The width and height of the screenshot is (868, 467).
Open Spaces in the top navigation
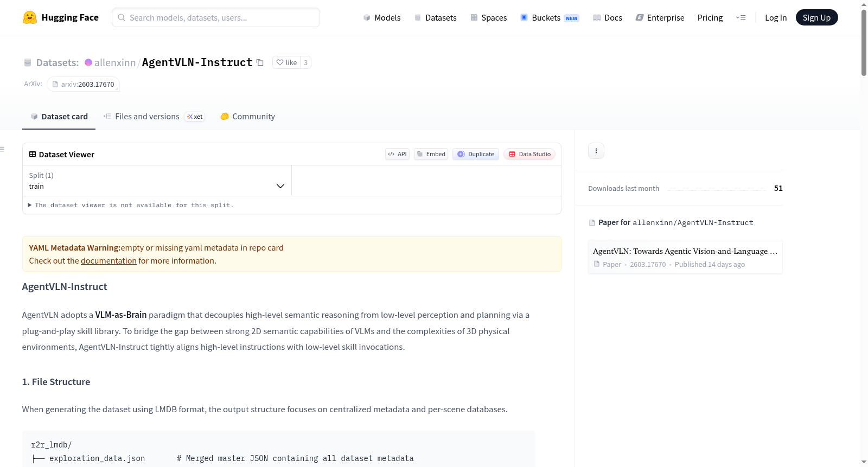tap(489, 17)
